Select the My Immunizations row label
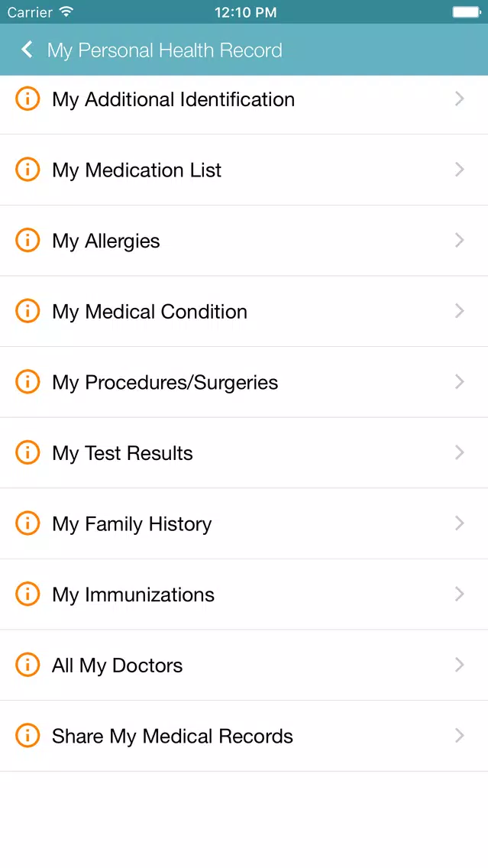This screenshot has width=488, height=868. (133, 595)
